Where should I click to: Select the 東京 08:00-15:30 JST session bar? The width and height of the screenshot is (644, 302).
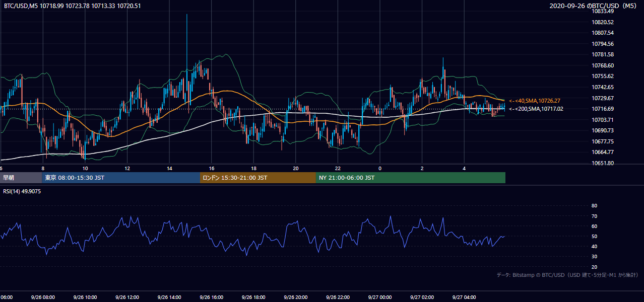tap(121, 178)
